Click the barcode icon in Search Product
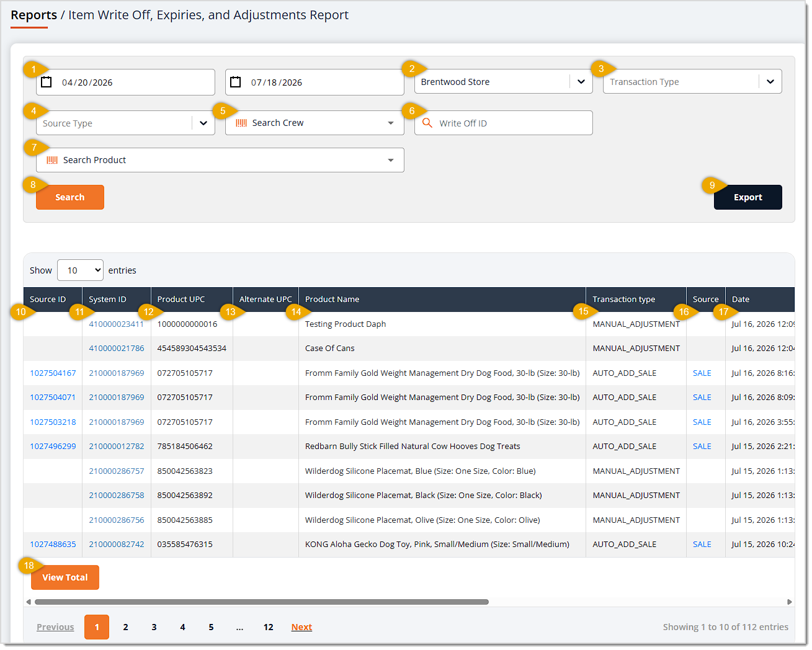 pos(52,160)
